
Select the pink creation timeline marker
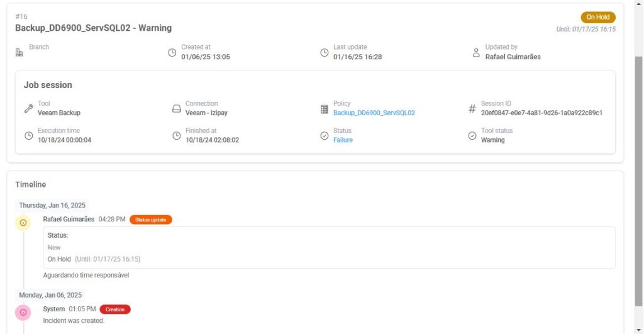pos(23,312)
